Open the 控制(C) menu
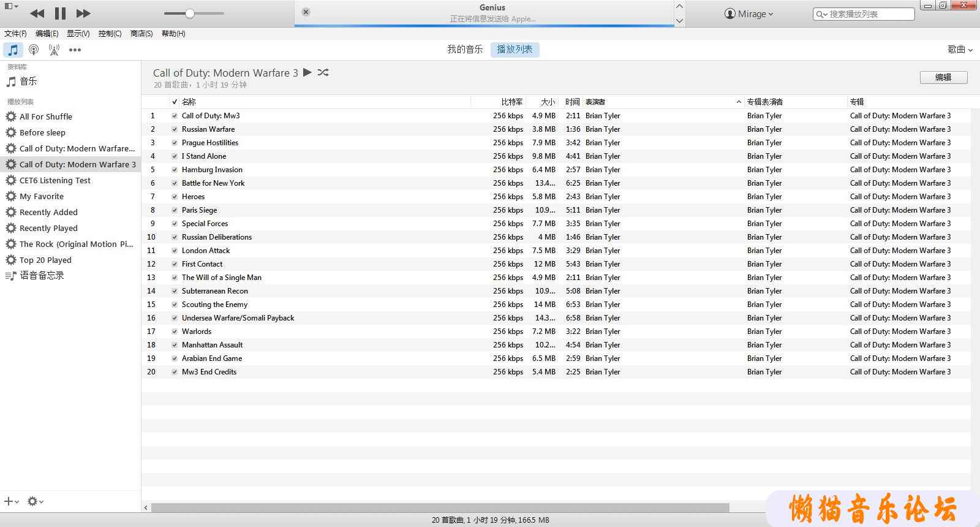This screenshot has width=980, height=527. pos(110,34)
